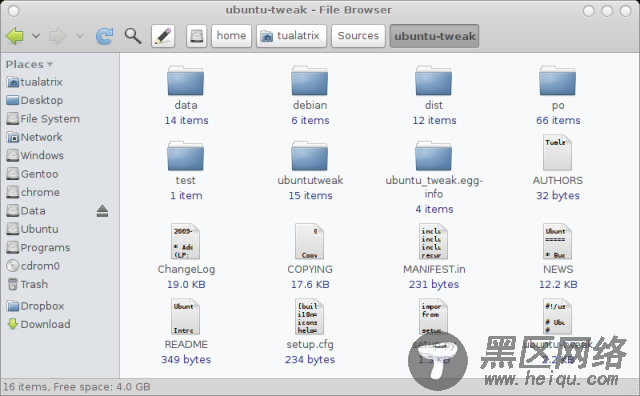
Task: Click the '14 items' caption text
Action: (187, 120)
